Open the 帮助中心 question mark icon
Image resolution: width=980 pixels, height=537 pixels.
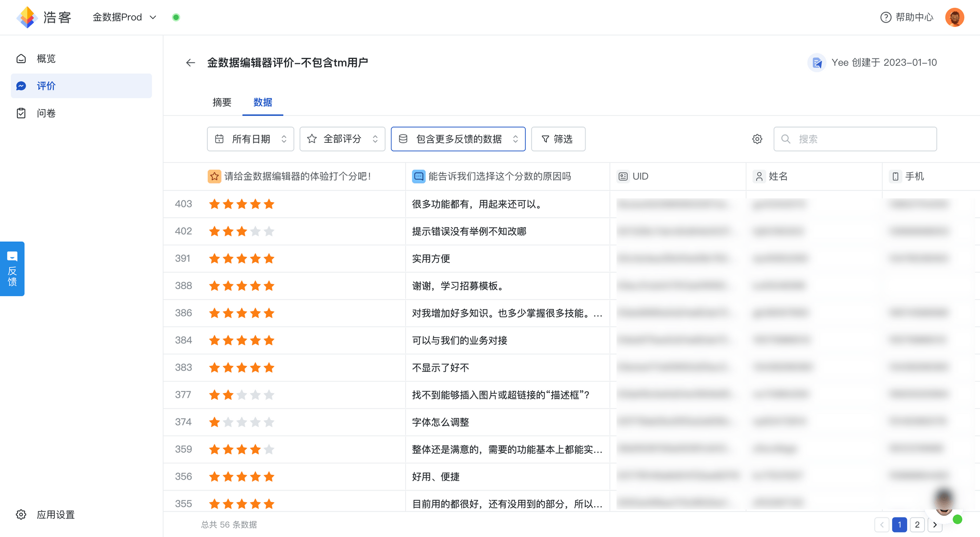(885, 17)
